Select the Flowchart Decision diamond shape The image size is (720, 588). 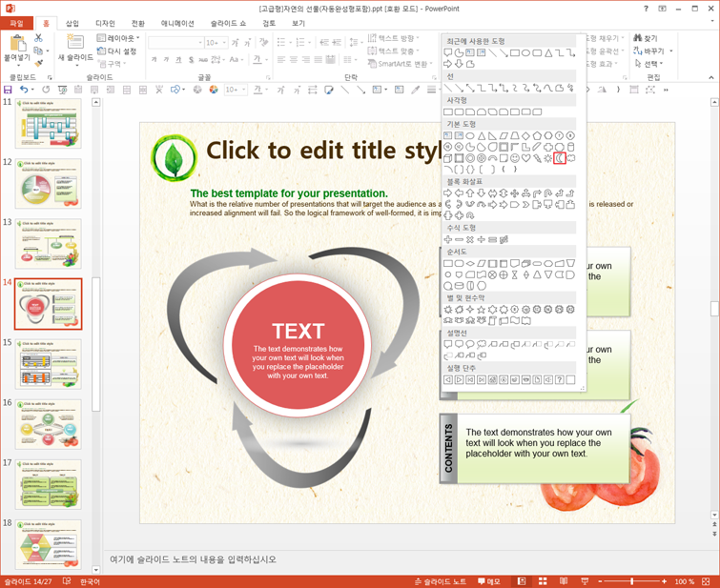(470, 263)
